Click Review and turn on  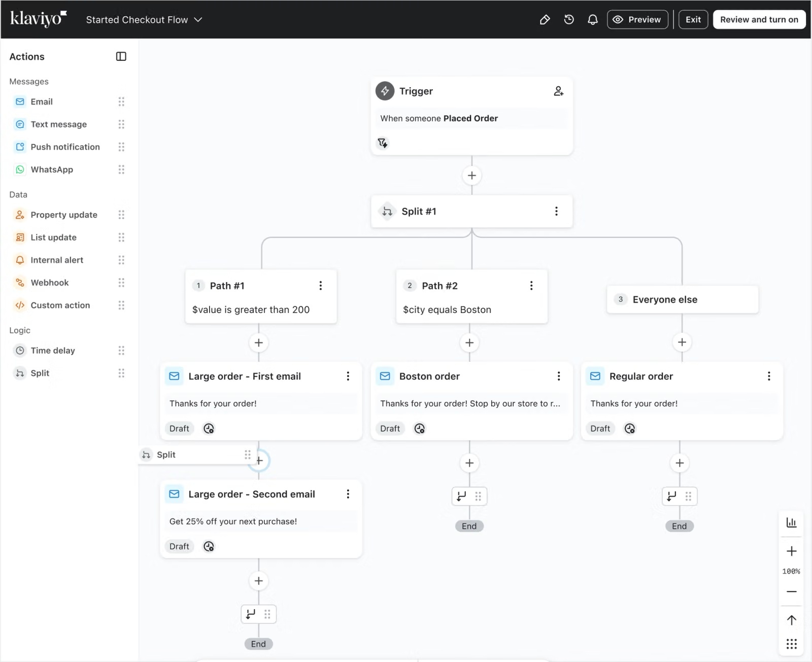(x=759, y=20)
